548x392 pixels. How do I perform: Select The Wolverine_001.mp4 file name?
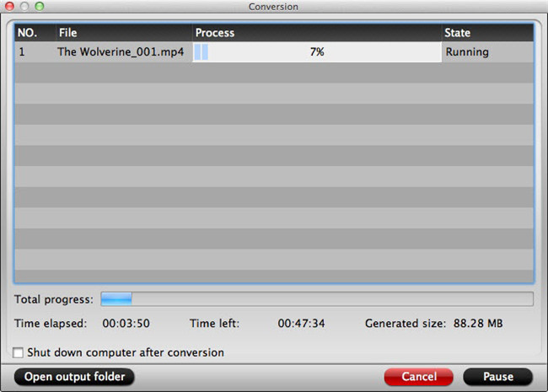tap(121, 52)
